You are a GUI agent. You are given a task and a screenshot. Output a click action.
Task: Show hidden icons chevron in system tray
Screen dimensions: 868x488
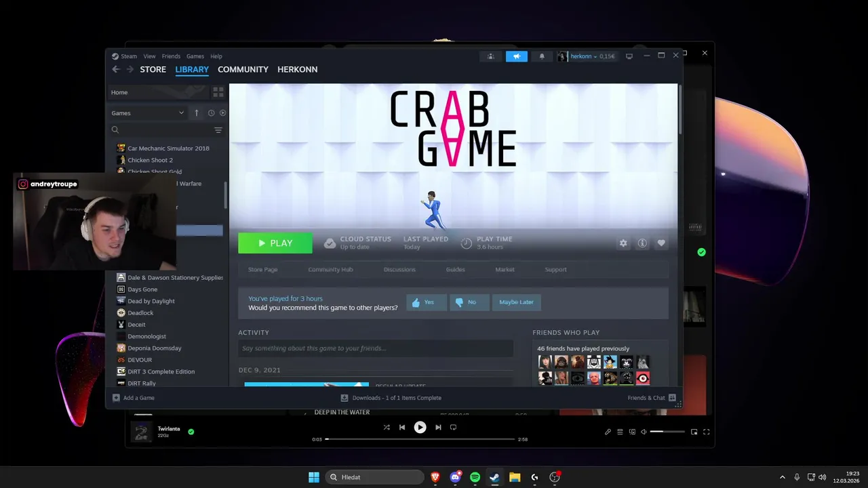[x=783, y=477]
